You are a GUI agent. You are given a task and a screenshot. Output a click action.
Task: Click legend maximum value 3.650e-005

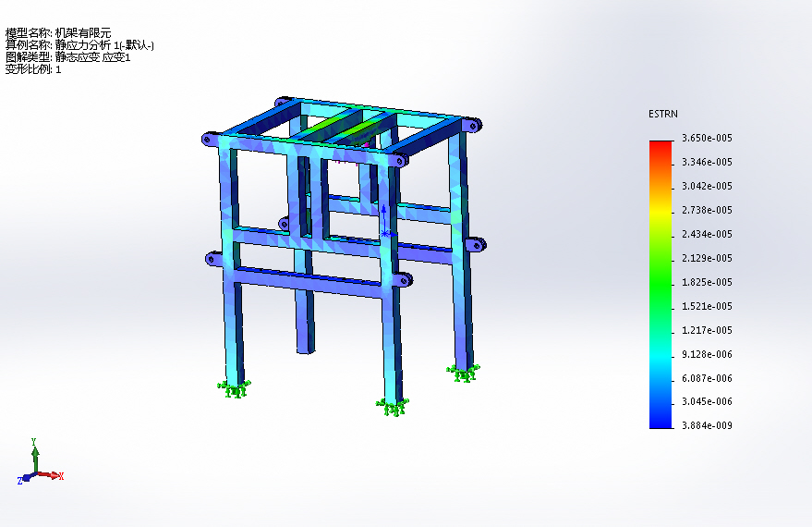707,138
